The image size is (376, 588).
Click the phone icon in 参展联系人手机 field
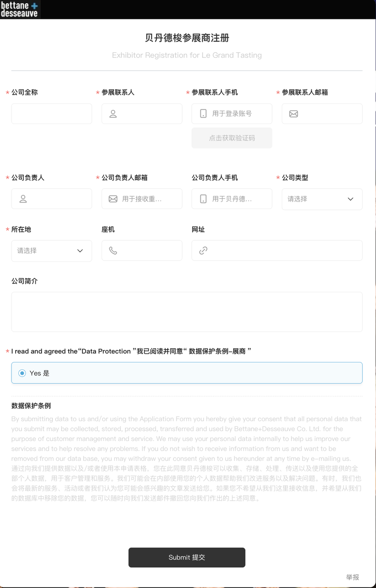click(x=203, y=113)
